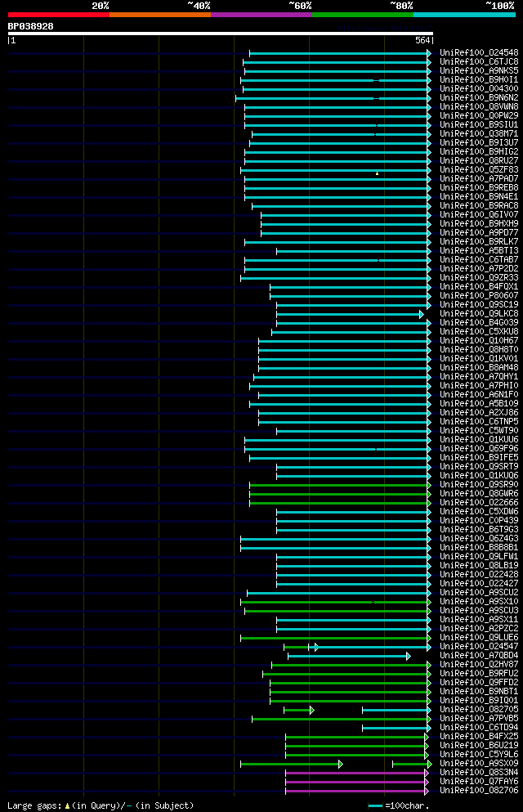Select label UniRef100_Q1KUU6
Viewport: 523px width, 812px height.
[x=479, y=440]
